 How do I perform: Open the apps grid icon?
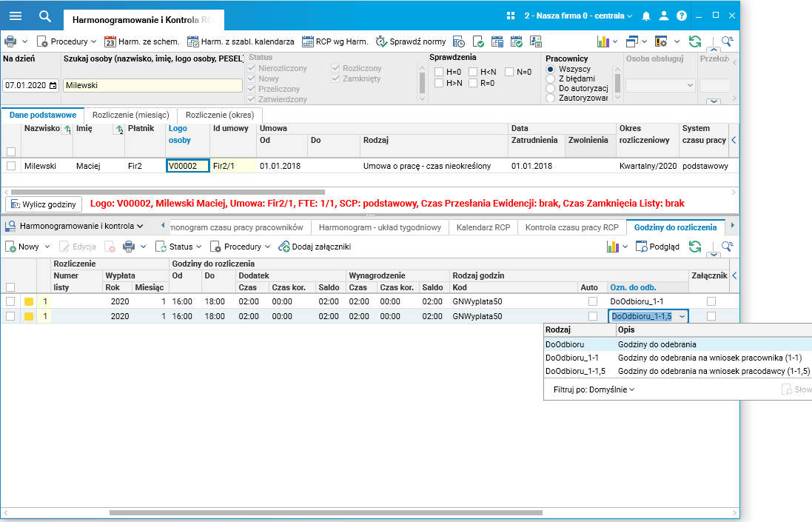511,16
